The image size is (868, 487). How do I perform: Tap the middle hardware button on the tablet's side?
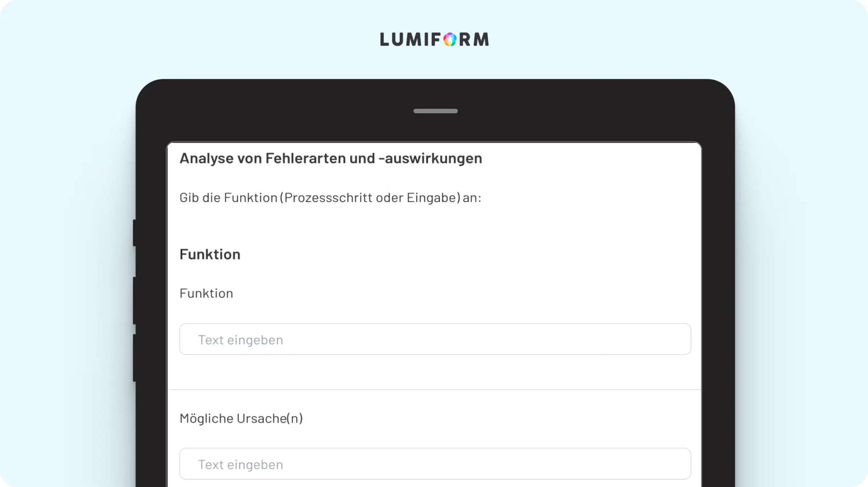tap(134, 300)
